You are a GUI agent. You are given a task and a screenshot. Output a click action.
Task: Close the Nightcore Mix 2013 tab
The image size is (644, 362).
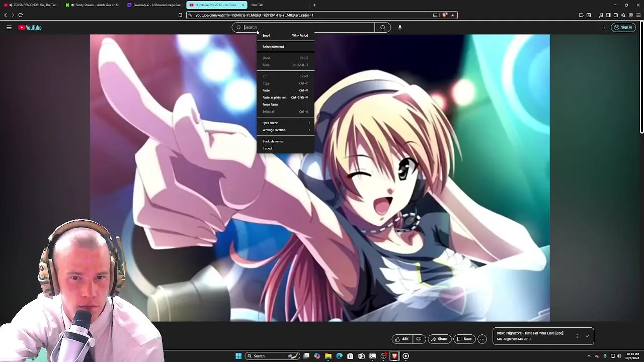243,5
